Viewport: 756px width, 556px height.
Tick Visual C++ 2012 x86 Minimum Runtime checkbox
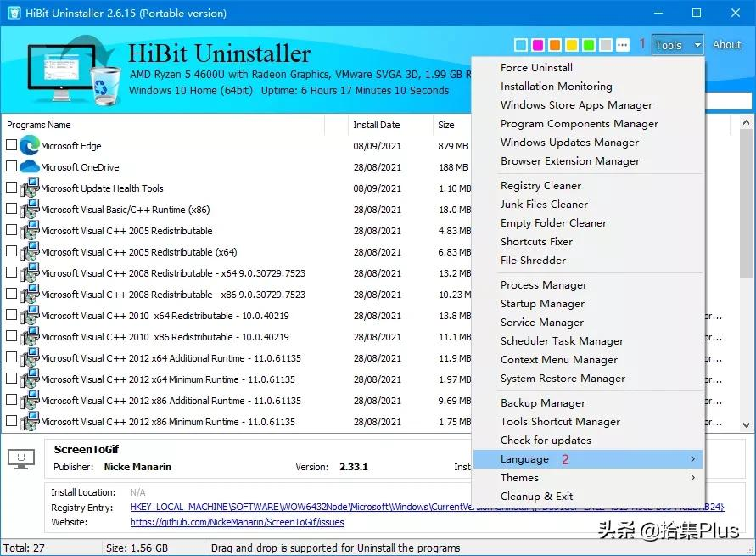[x=11, y=420]
